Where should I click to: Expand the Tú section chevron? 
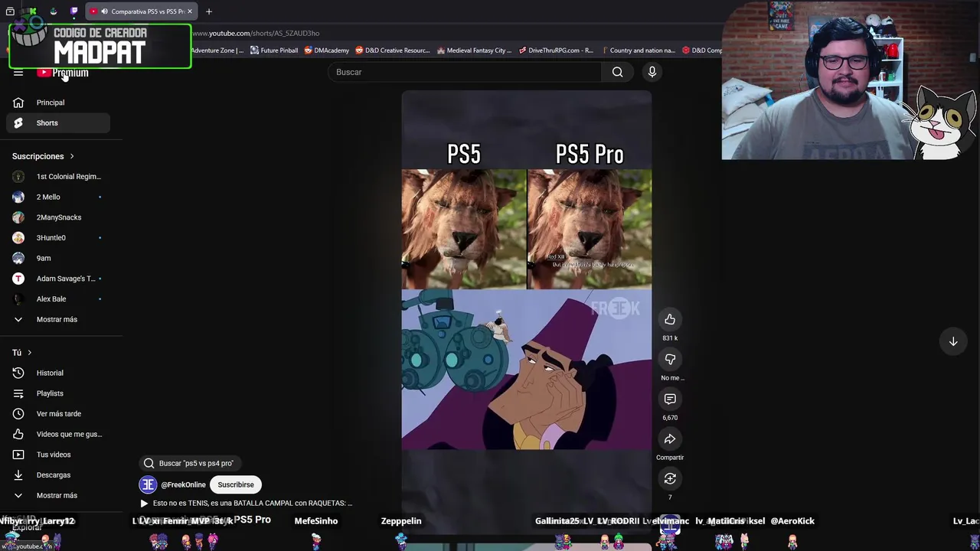pyautogui.click(x=29, y=353)
